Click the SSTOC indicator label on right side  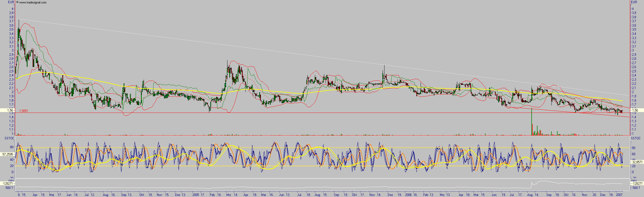(x=636, y=138)
